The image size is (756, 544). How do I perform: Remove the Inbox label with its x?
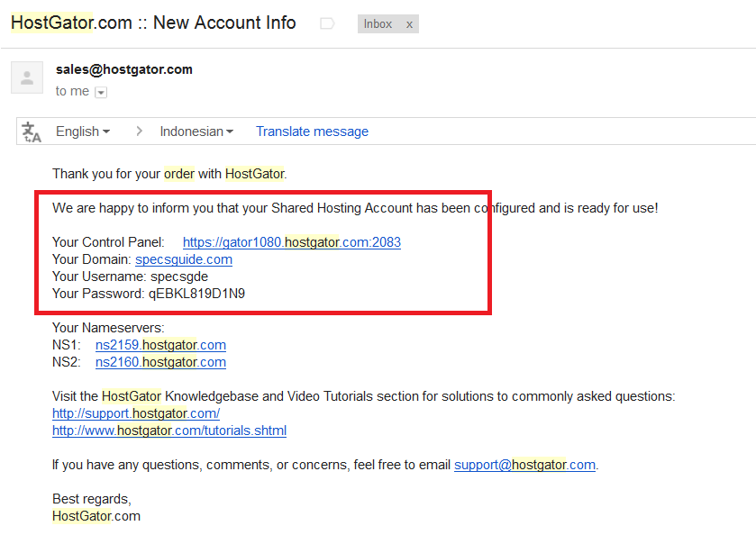(409, 24)
